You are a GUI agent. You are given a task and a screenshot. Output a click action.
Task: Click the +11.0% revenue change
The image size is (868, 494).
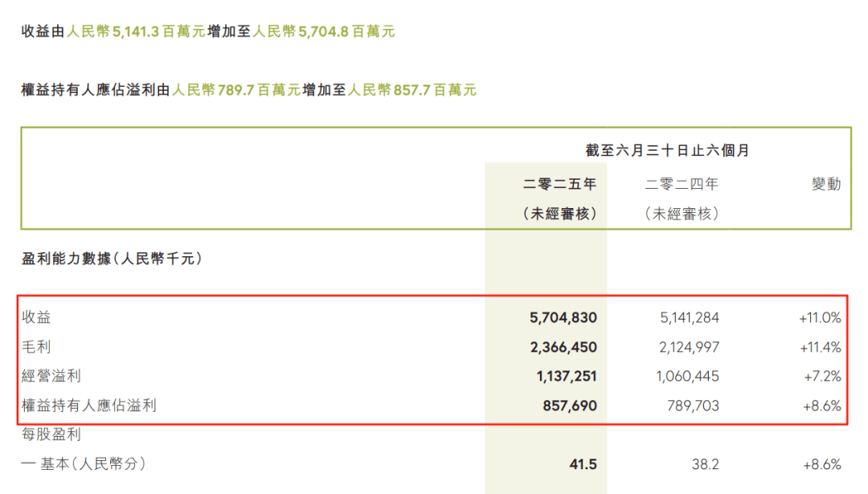(820, 317)
